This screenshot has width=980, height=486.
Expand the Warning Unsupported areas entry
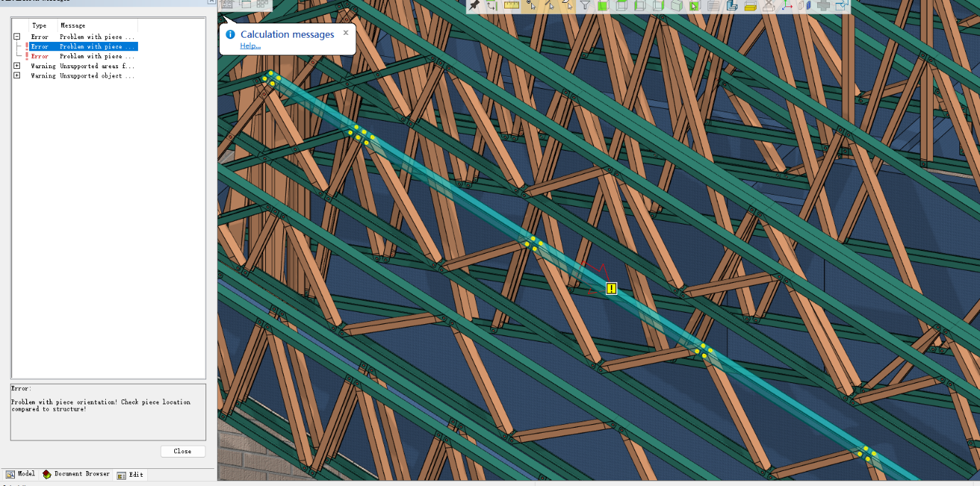click(16, 65)
